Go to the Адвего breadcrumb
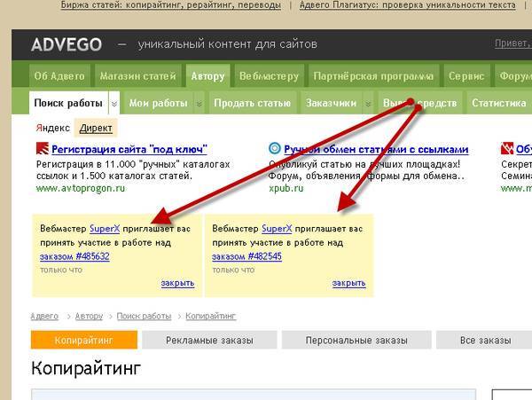Viewport: 532px width, 400px height. point(44,317)
